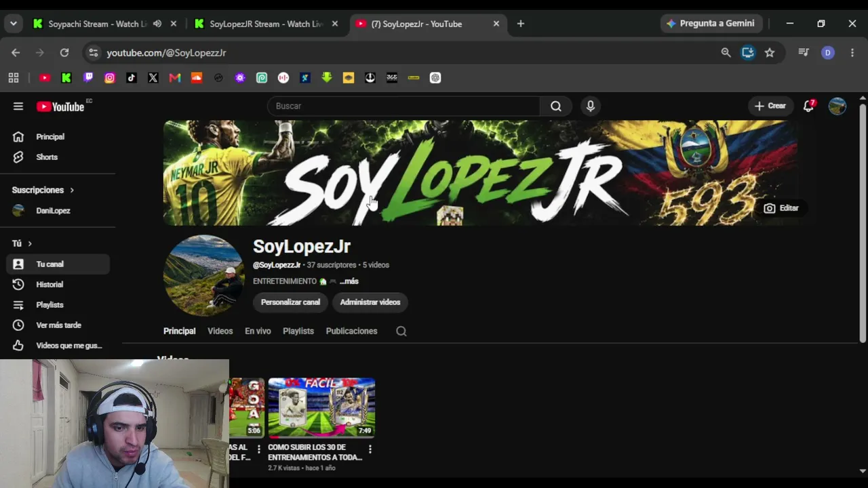Start voice search with the microphone

click(x=591, y=106)
